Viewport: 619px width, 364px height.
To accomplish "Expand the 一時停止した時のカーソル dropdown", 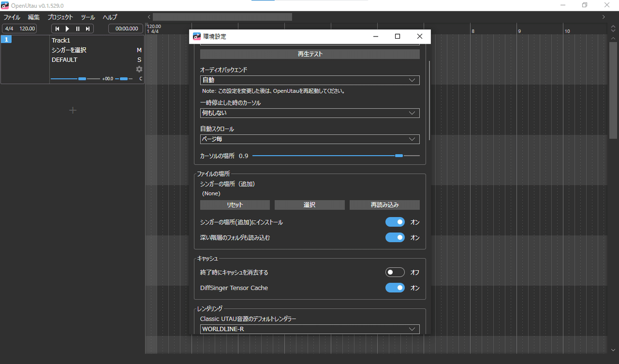I will pos(309,113).
